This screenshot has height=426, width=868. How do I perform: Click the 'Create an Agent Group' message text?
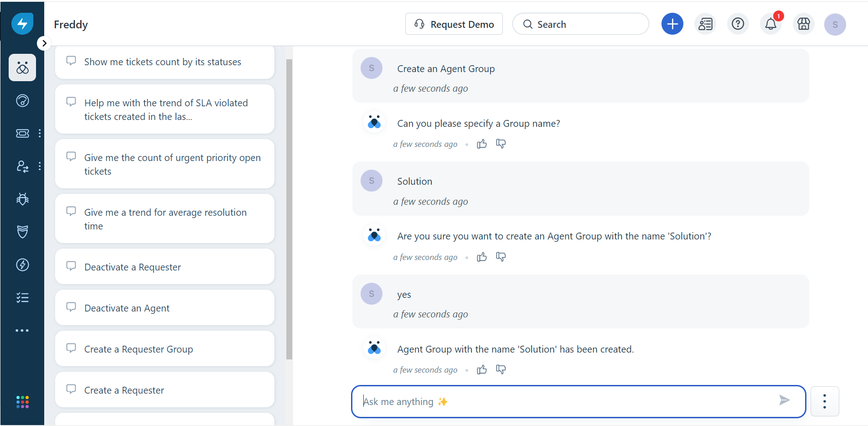pyautogui.click(x=446, y=69)
